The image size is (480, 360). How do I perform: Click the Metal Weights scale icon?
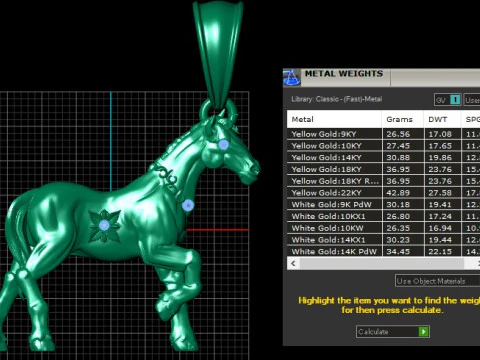(291, 78)
